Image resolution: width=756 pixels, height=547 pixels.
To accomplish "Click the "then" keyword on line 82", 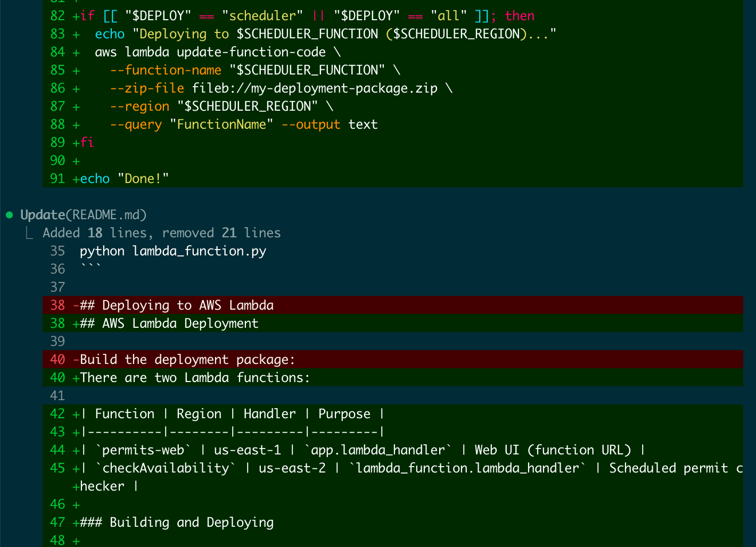I will [x=520, y=16].
